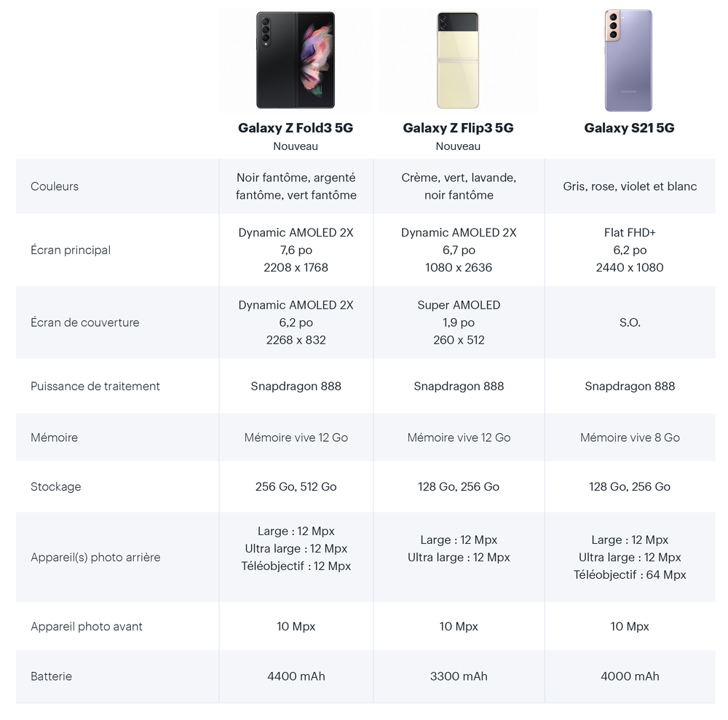
Task: Click the Galaxy S21 5G phone image
Action: 629,60
